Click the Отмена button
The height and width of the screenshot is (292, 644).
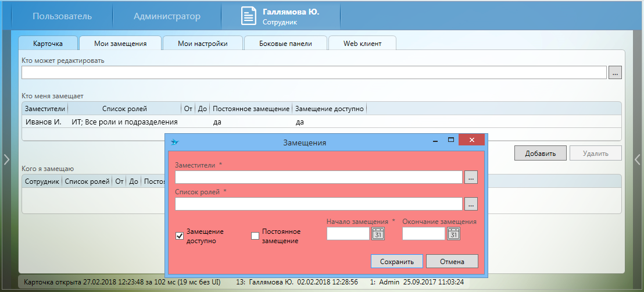click(452, 261)
